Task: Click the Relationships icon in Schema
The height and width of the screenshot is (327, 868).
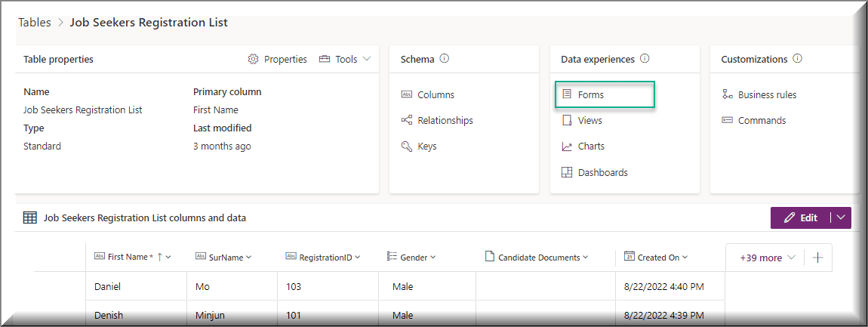Action: coord(407,120)
